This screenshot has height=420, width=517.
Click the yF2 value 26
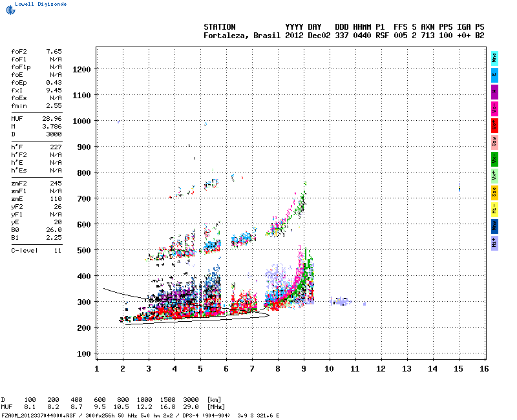point(58,207)
